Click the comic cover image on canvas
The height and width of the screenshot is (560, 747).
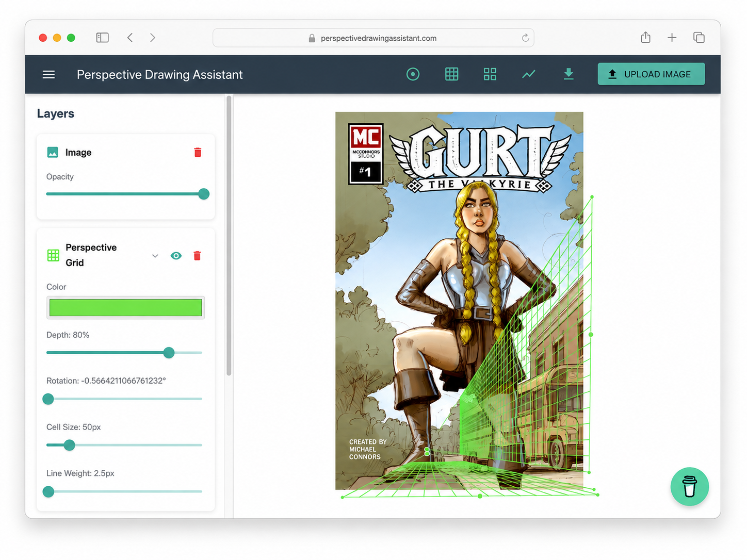click(459, 301)
